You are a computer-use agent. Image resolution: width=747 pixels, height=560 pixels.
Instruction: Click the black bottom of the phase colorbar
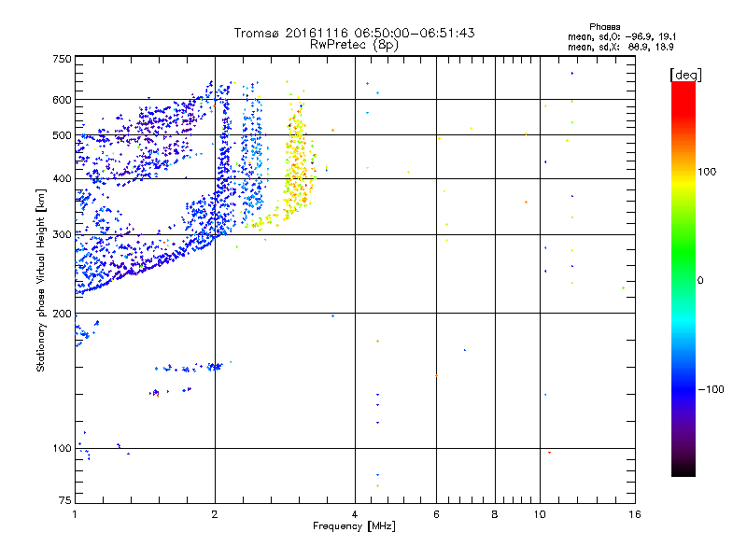[684, 470]
